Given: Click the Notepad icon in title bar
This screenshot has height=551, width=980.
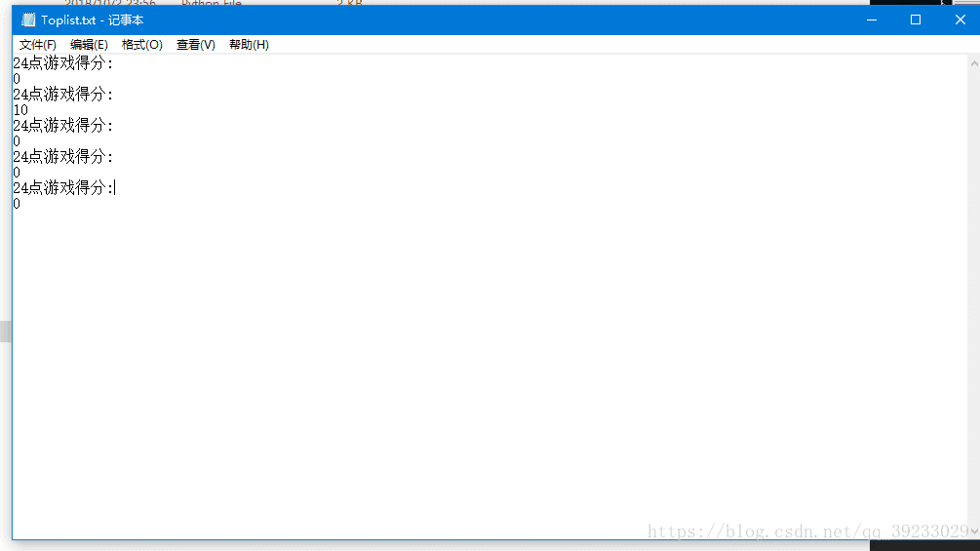Looking at the screenshot, I should point(28,20).
